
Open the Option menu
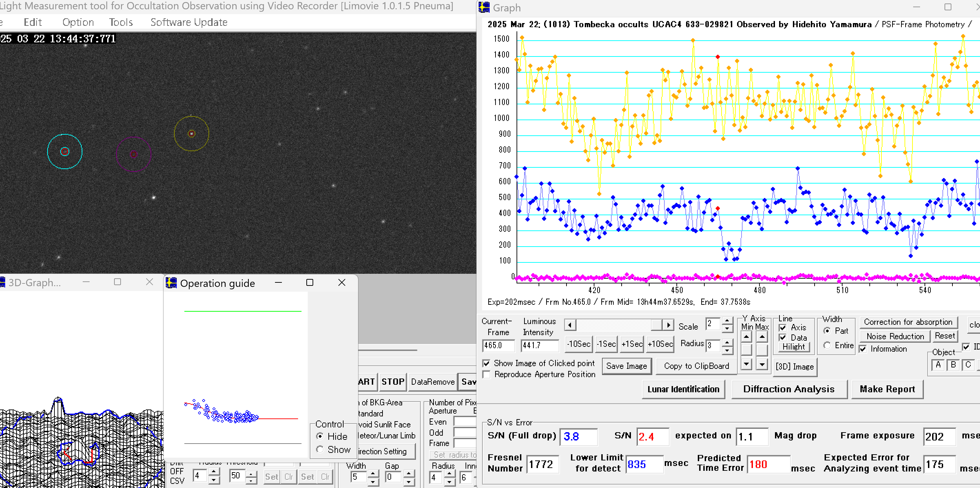click(78, 22)
